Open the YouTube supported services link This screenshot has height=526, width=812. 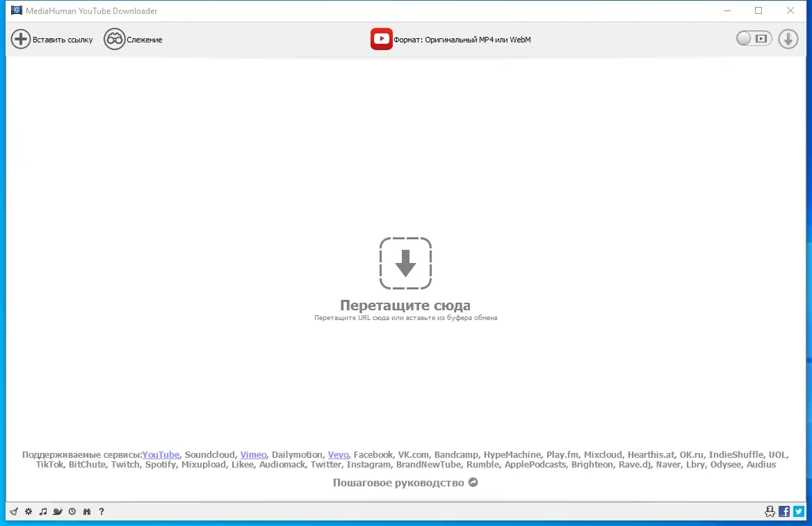click(161, 454)
